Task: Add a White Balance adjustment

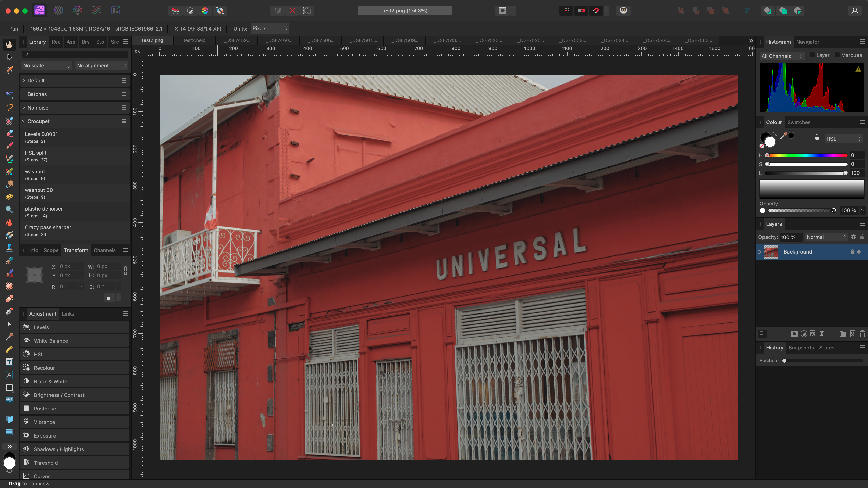Action: click(74, 341)
